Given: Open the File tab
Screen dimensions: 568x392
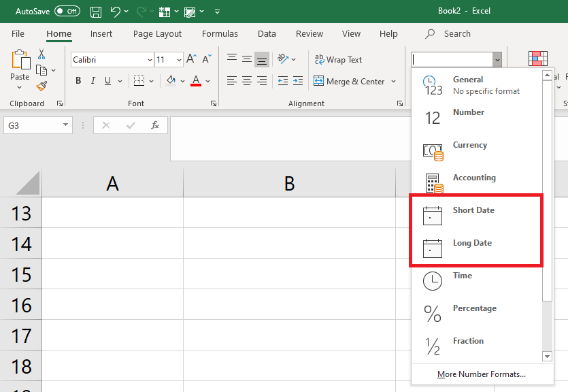Looking at the screenshot, I should (18, 34).
